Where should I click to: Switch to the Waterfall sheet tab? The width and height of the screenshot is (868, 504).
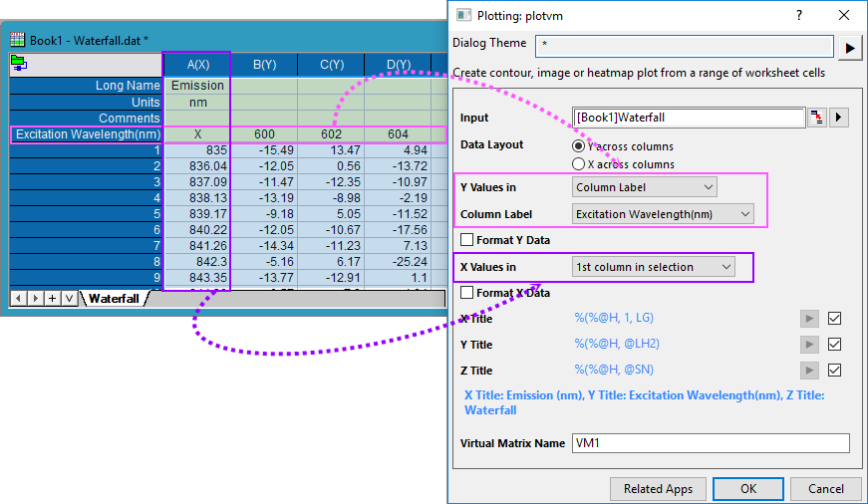(114, 298)
